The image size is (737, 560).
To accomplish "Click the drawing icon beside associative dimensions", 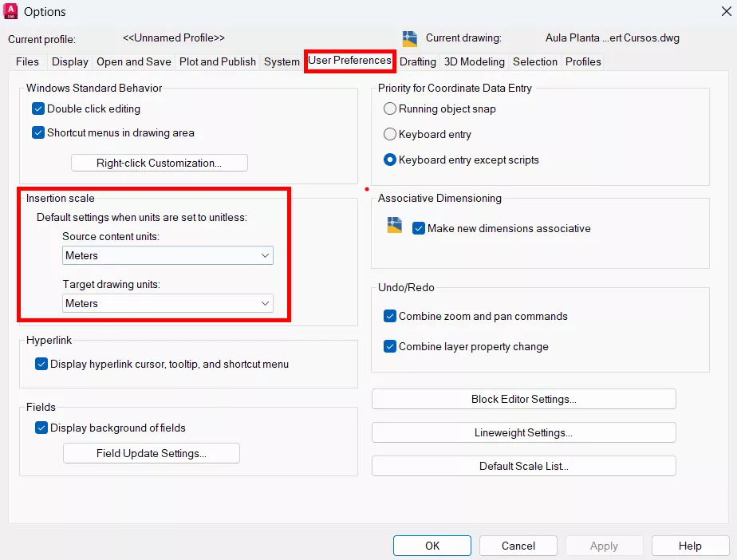I will [394, 225].
